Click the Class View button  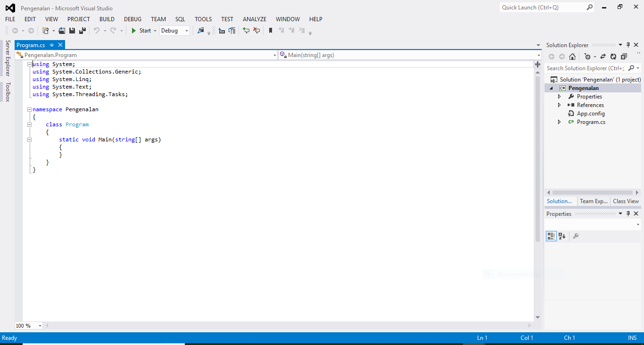click(625, 201)
